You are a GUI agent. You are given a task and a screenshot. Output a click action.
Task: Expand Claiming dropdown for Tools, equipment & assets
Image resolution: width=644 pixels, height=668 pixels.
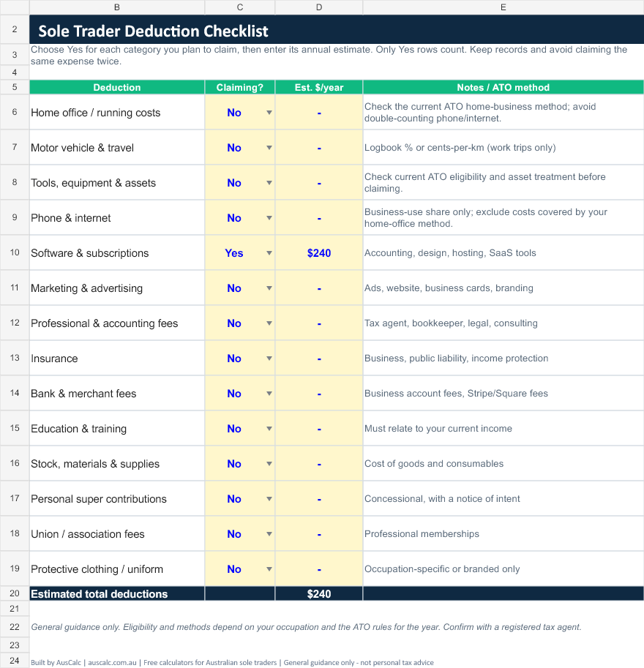click(269, 183)
